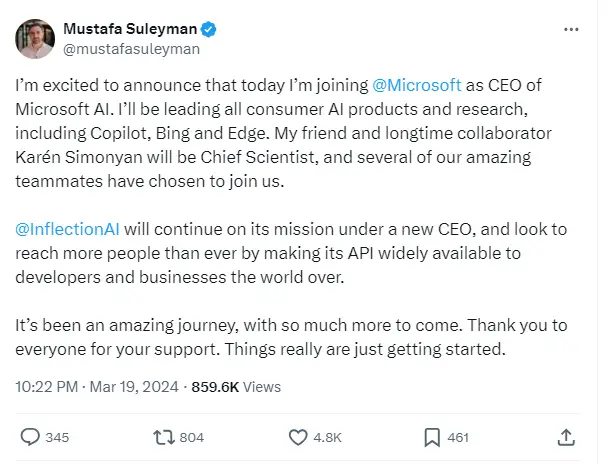The image size is (612, 464).
Task: Click the 345 reply count
Action: (x=58, y=437)
